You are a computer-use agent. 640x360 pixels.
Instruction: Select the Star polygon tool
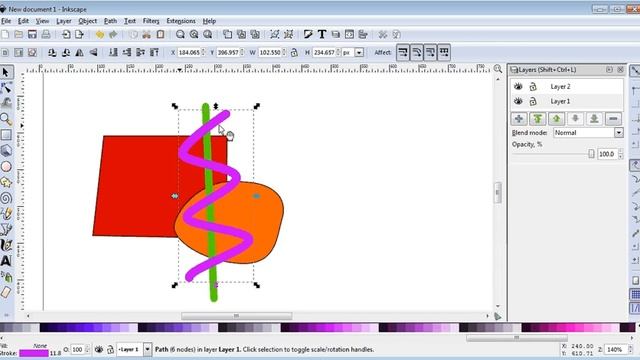pyautogui.click(x=6, y=182)
